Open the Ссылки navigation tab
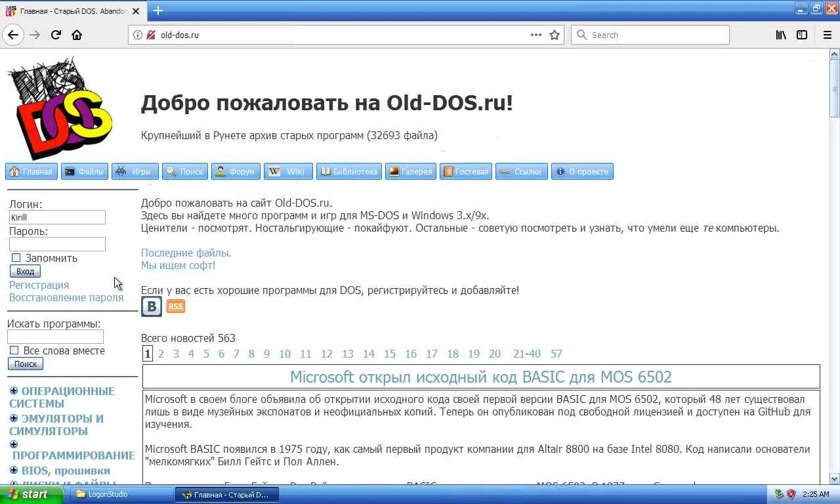This screenshot has width=840, height=504. point(521,171)
